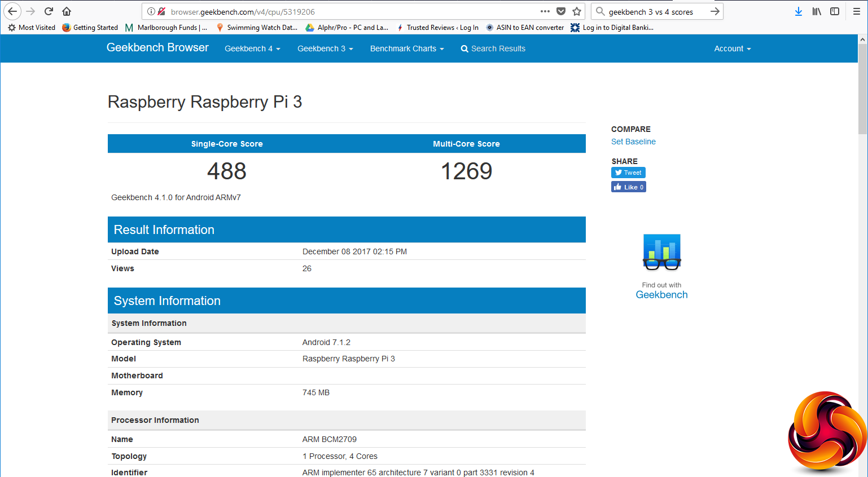This screenshot has width=868, height=477.
Task: Go to Geekbench Browser home
Action: (157, 48)
